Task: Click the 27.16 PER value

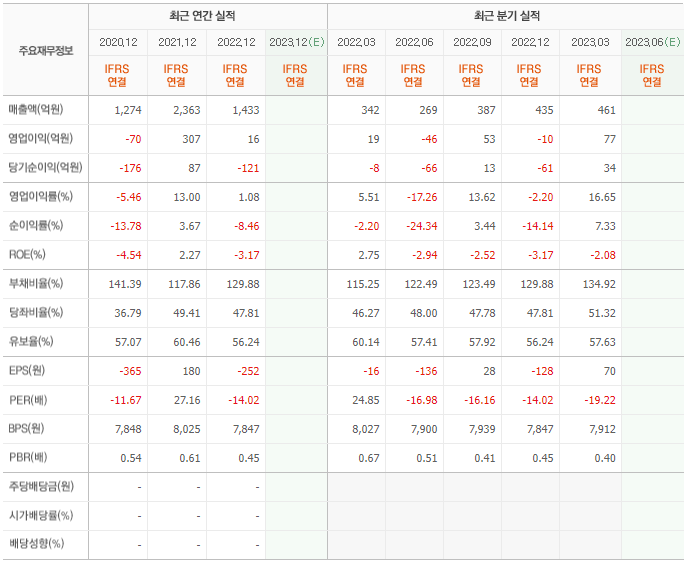Action: click(187, 400)
